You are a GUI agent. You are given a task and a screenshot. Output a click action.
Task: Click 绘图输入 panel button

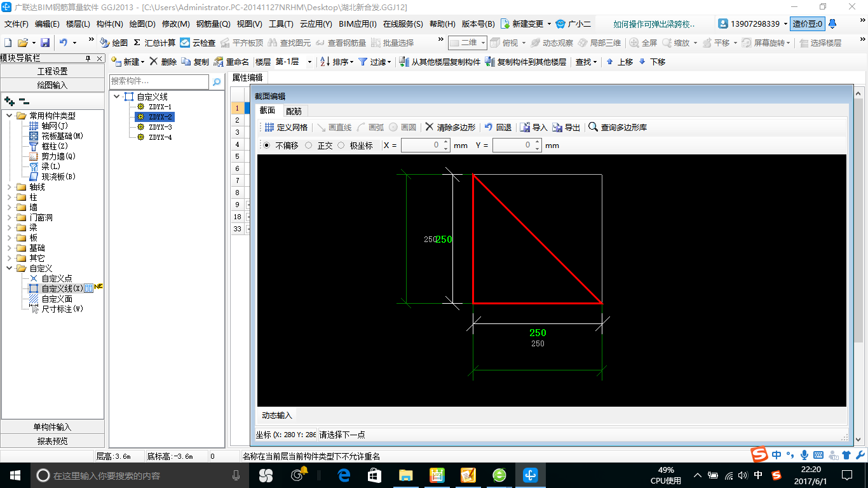[52, 85]
